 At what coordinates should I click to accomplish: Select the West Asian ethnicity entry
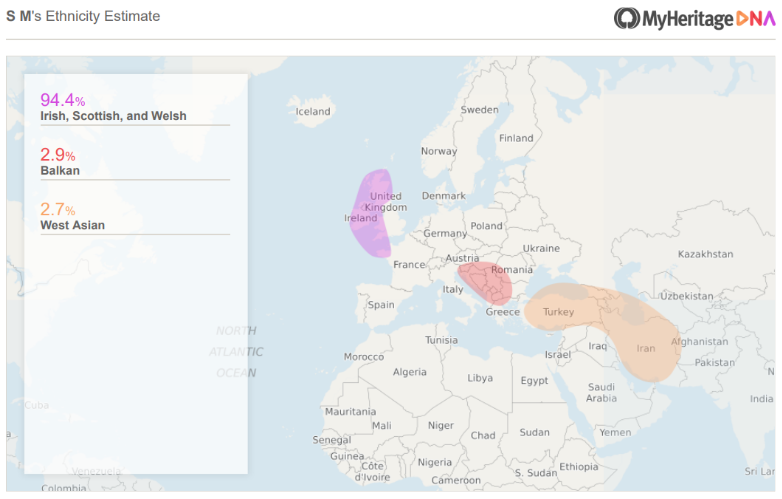point(72,226)
